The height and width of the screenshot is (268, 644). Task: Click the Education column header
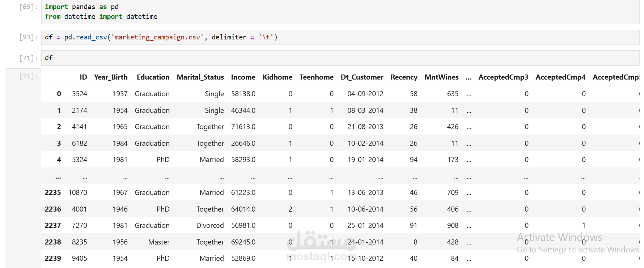pos(153,77)
